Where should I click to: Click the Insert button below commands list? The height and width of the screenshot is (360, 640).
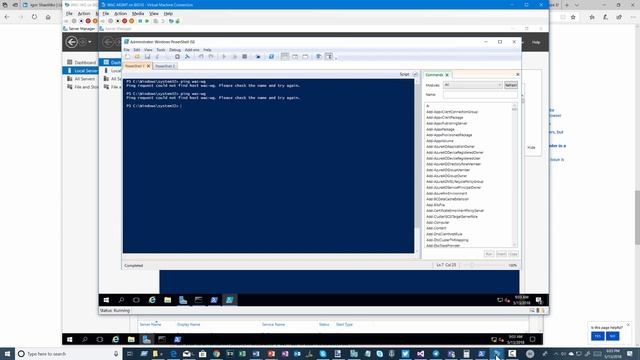(x=501, y=254)
